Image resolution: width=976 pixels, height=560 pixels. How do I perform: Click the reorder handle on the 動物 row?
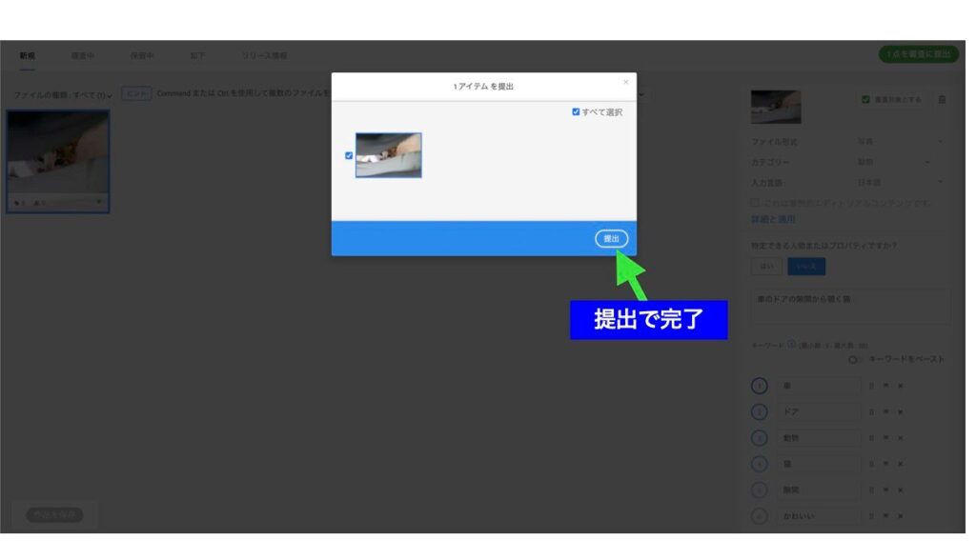tap(871, 438)
